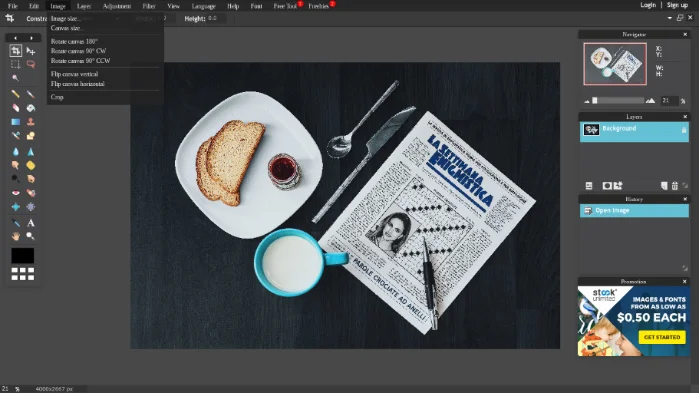Open the Adjustment menu
This screenshot has height=393, width=699.
coord(117,6)
